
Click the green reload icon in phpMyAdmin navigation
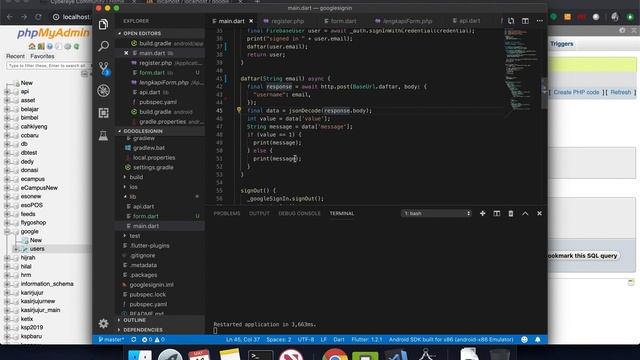pyautogui.click(x=76, y=47)
